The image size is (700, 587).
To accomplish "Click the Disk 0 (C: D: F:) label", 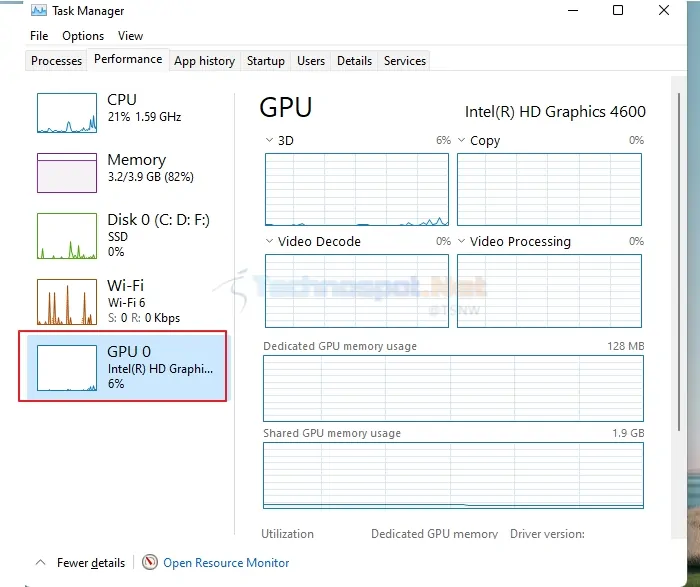I will point(158,220).
